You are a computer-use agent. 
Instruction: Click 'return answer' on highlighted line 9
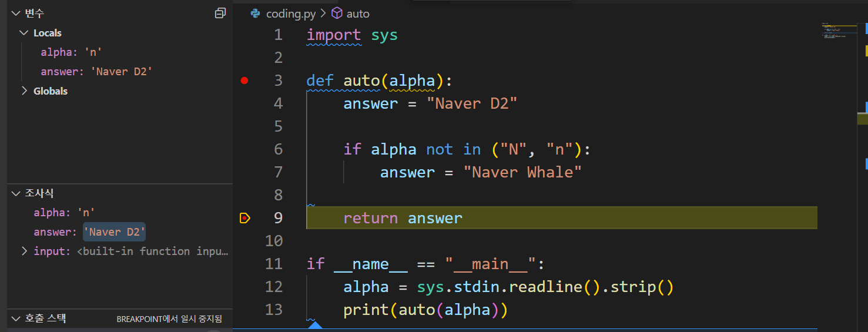pyautogui.click(x=403, y=218)
